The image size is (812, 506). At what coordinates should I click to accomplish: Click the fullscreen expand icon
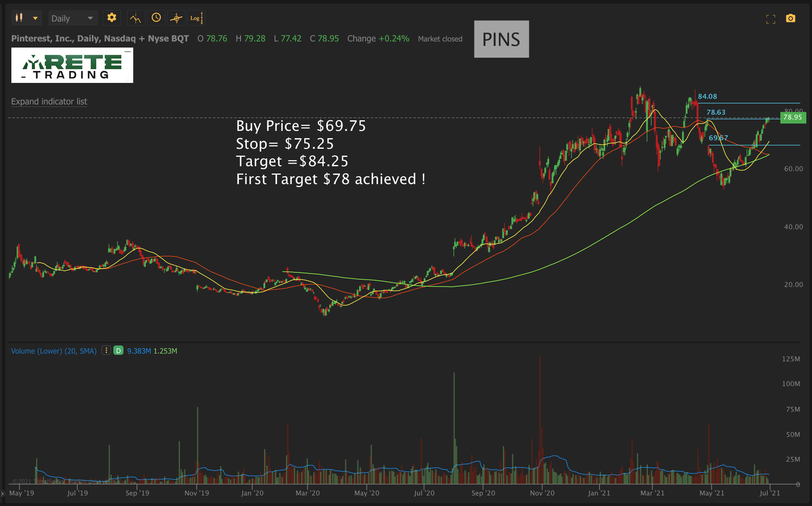coord(771,19)
